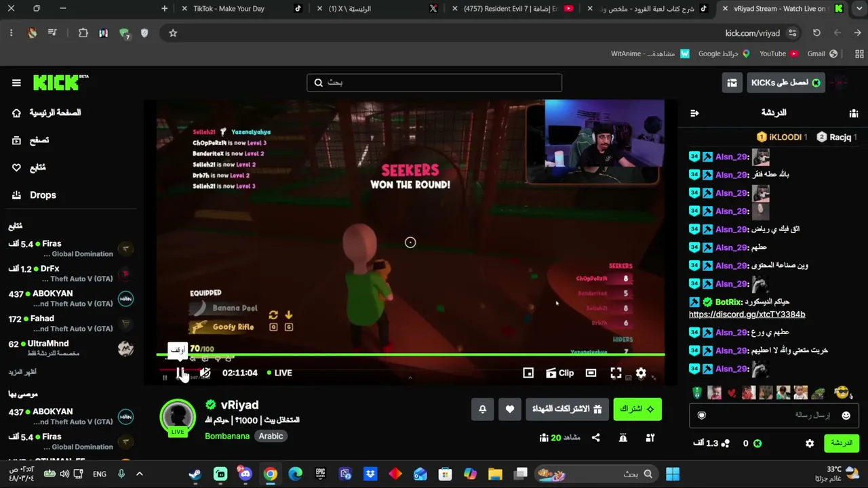Open the YouTube bookmark
This screenshot has width=868, height=488.
coord(778,54)
